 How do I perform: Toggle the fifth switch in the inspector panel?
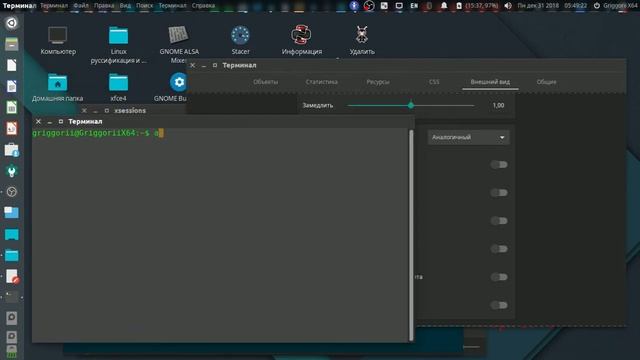499,277
